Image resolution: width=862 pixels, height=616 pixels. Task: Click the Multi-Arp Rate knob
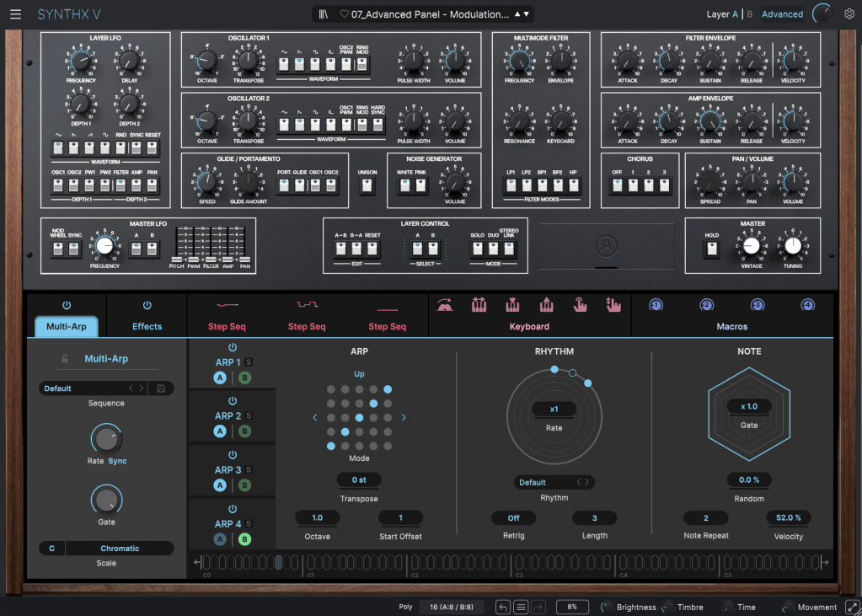pyautogui.click(x=104, y=438)
